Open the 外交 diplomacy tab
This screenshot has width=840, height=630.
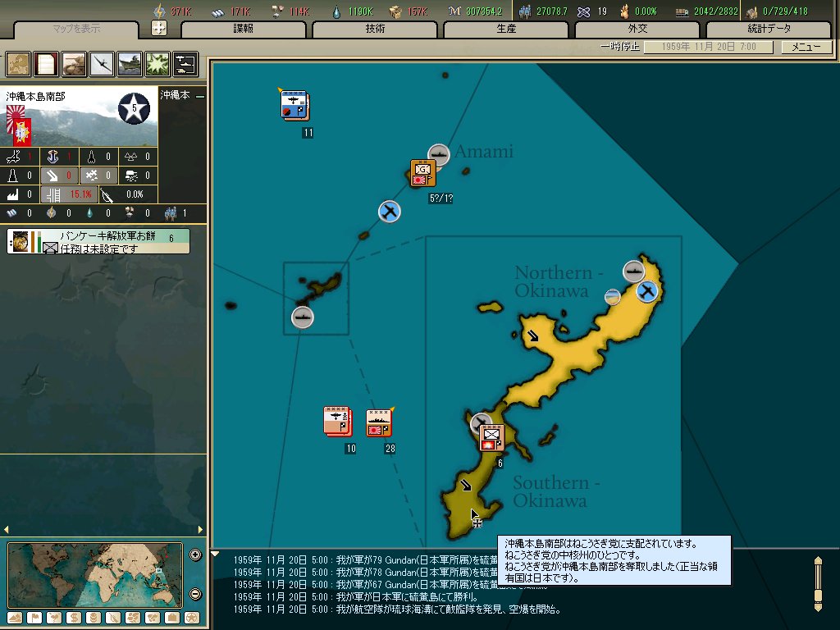[x=637, y=29]
